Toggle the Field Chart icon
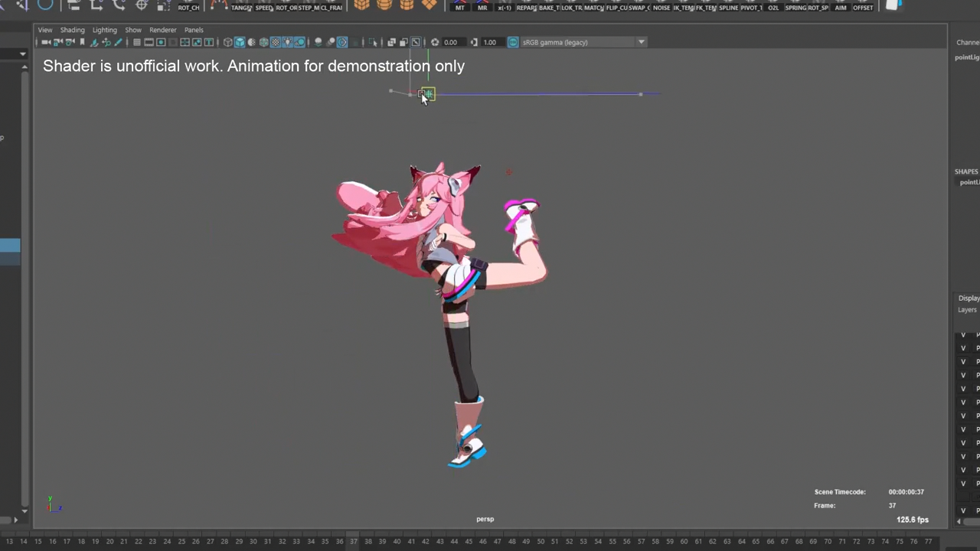This screenshot has width=980, height=551. [x=185, y=42]
